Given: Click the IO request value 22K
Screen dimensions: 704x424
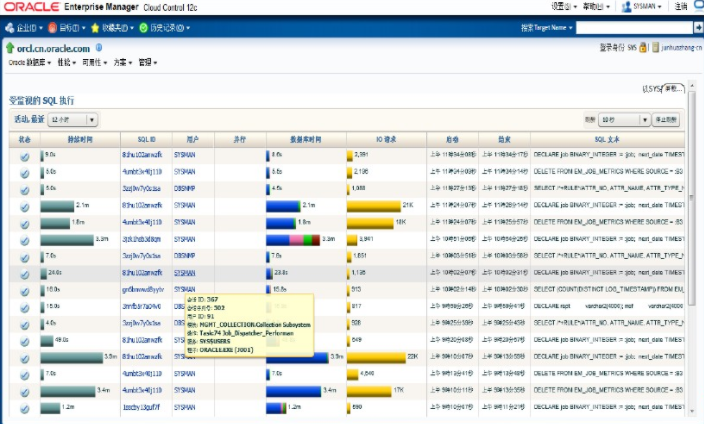Looking at the screenshot, I should point(413,357).
